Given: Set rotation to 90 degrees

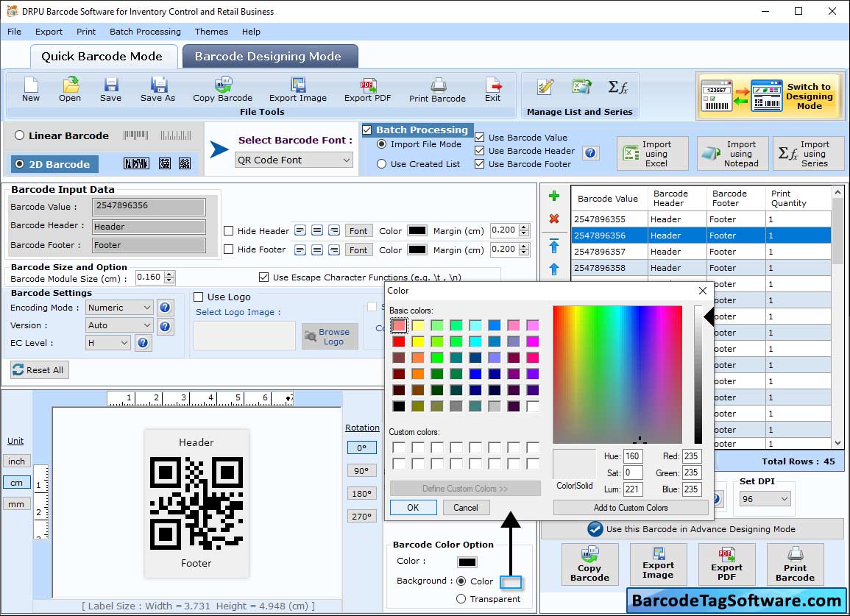Looking at the screenshot, I should click(x=361, y=471).
